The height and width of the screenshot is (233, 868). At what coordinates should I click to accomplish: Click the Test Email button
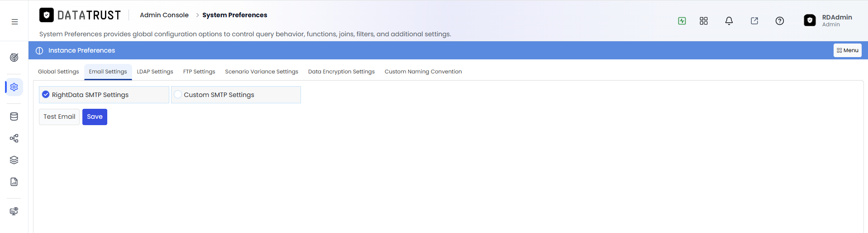[59, 117]
